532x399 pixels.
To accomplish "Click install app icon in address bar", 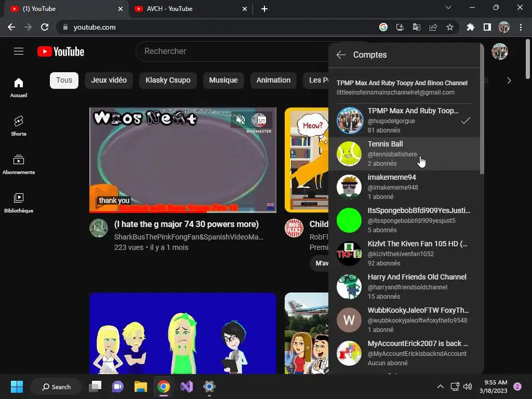I will 400,27.
